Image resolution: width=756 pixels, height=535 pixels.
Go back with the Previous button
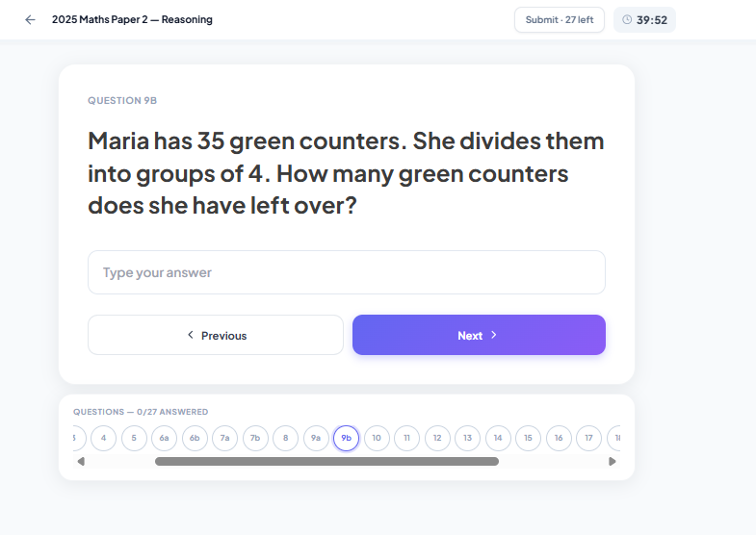[x=216, y=335]
